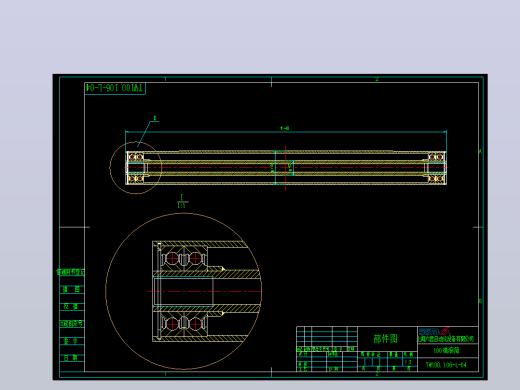Screen dimensions: 520x390
Task: Click the right-end bearing of the roller
Action: point(437,168)
